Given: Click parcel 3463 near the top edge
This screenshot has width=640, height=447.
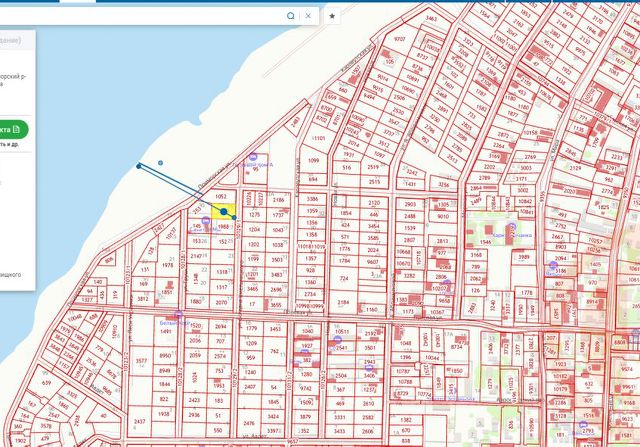Looking at the screenshot, I should click(x=431, y=19).
